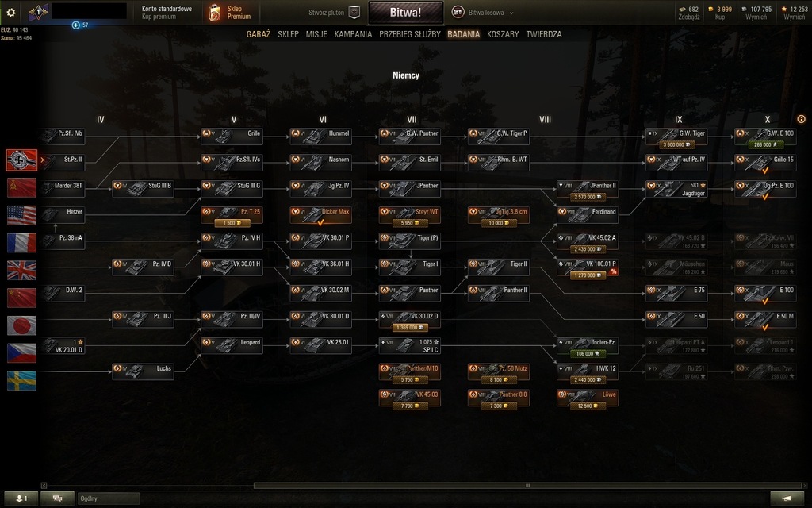Click the horizontal scrollbar of tech tree
The image size is (812, 508).
[x=527, y=486]
